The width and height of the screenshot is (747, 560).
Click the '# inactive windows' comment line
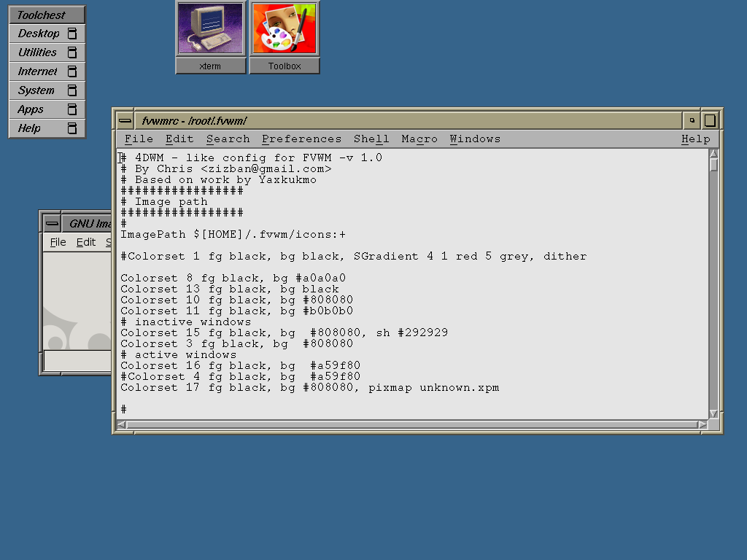pos(186,322)
